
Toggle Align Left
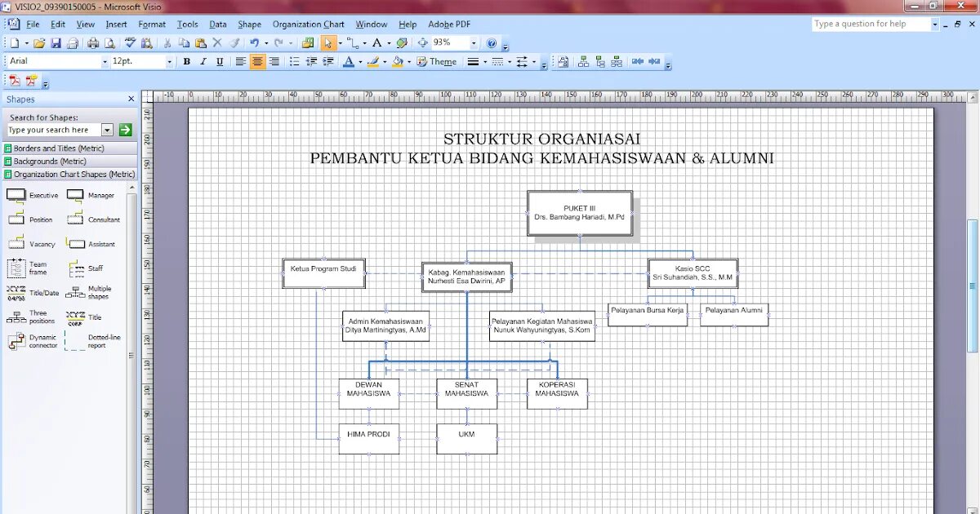(x=241, y=61)
